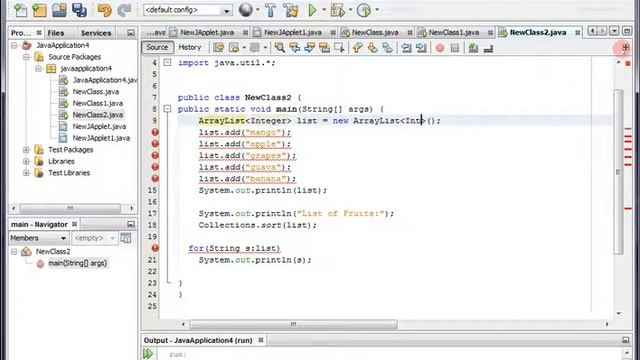Click the Last Edit editor toolbar icon
The width and height of the screenshot is (640, 360).
pyautogui.click(x=219, y=48)
